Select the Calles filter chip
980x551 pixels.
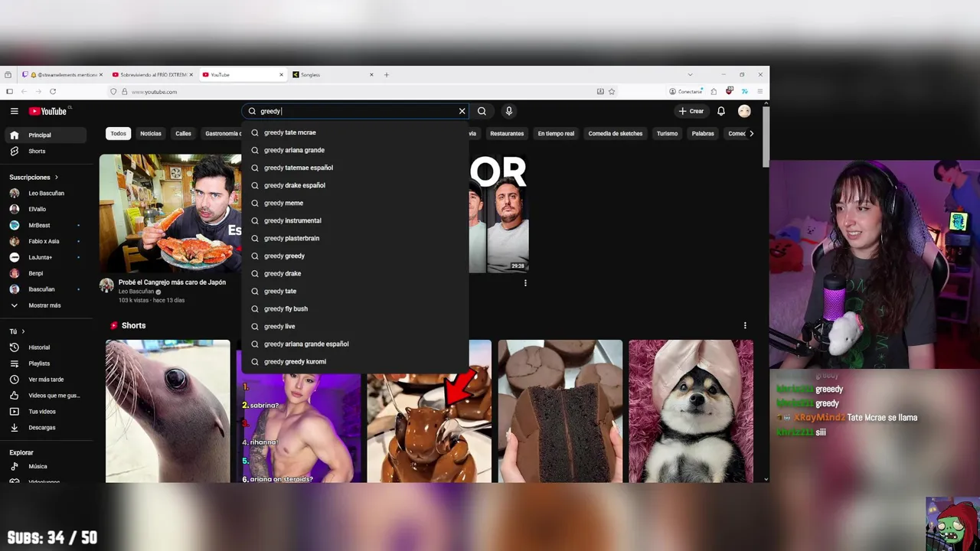[x=183, y=133]
